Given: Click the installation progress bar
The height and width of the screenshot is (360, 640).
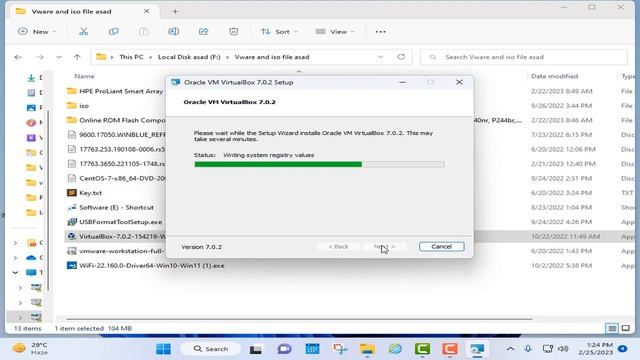Looking at the screenshot, I should point(319,164).
